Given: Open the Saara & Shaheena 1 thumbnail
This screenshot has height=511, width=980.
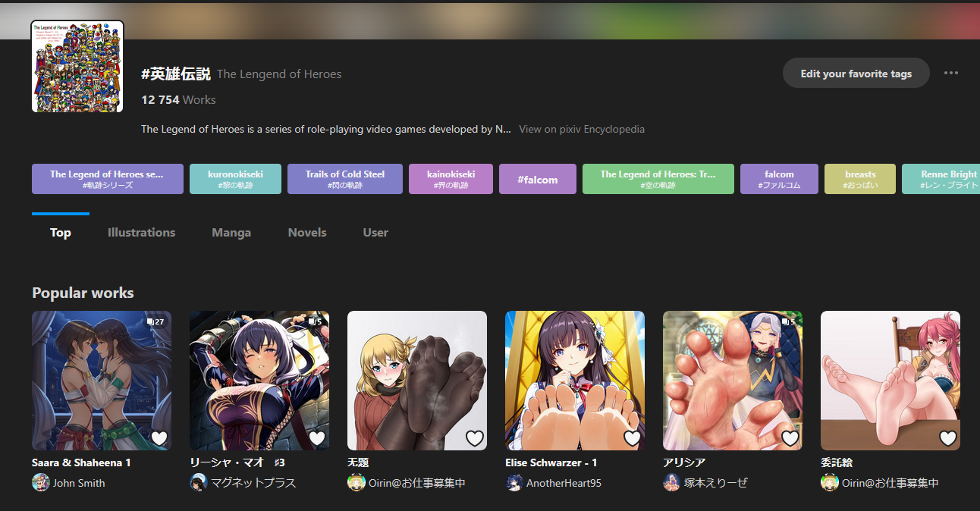Looking at the screenshot, I should pos(102,381).
